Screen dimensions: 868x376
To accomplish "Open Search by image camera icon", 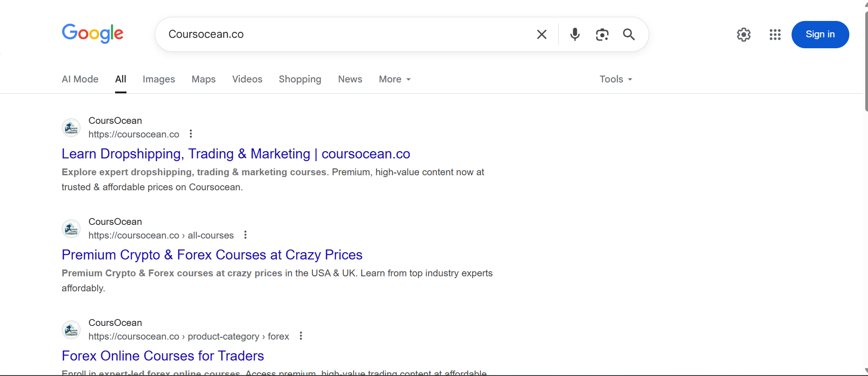I will [602, 35].
